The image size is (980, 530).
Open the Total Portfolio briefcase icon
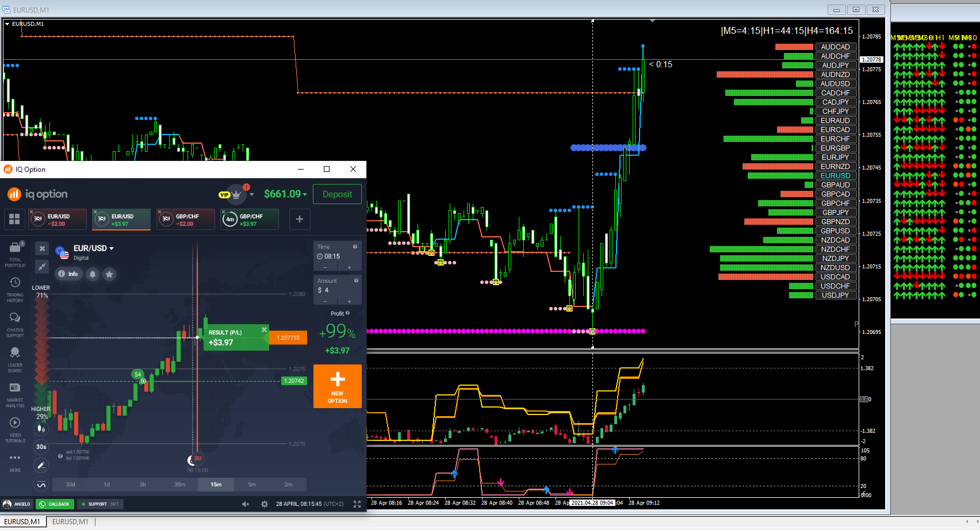pyautogui.click(x=15, y=248)
